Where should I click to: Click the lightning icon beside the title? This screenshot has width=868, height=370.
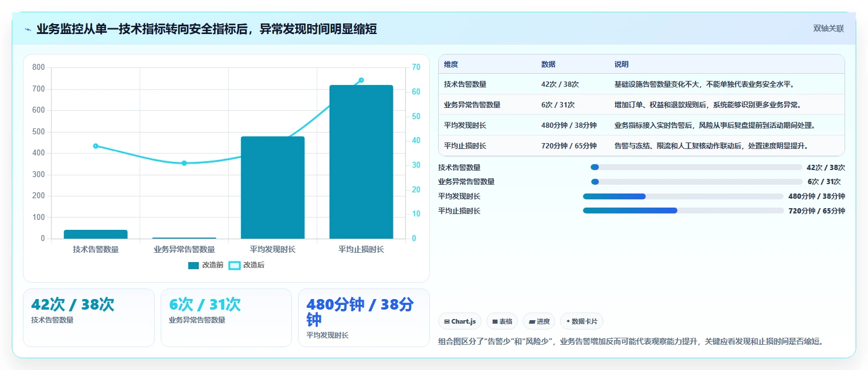[x=28, y=29]
